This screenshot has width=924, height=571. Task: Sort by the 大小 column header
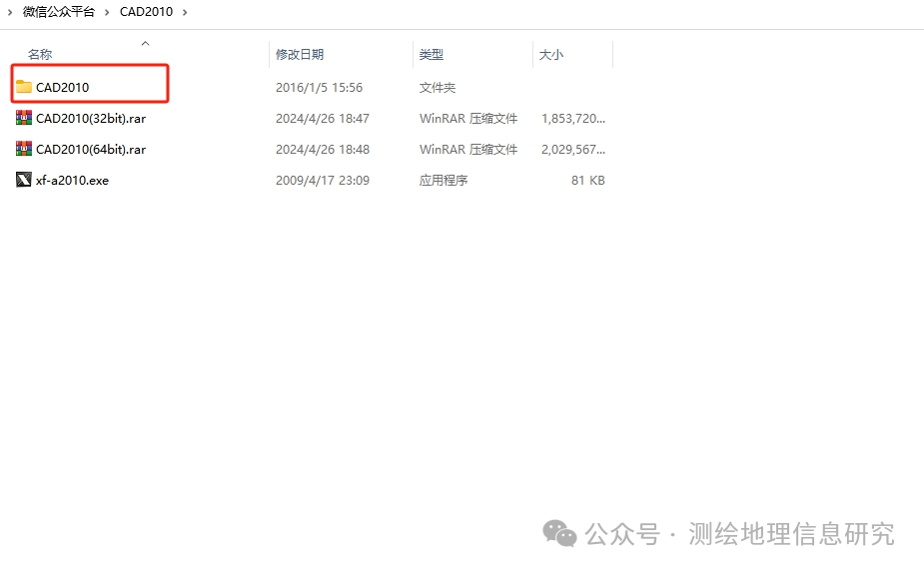coord(551,54)
